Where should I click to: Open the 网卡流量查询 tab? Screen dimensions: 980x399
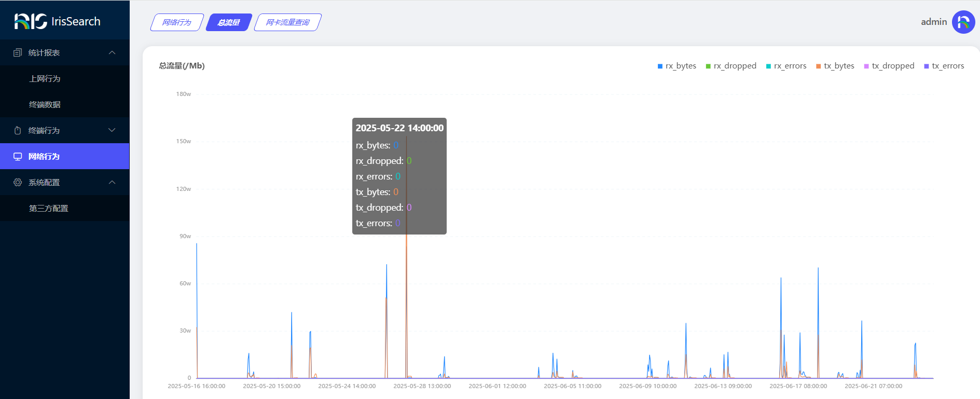[x=287, y=22]
